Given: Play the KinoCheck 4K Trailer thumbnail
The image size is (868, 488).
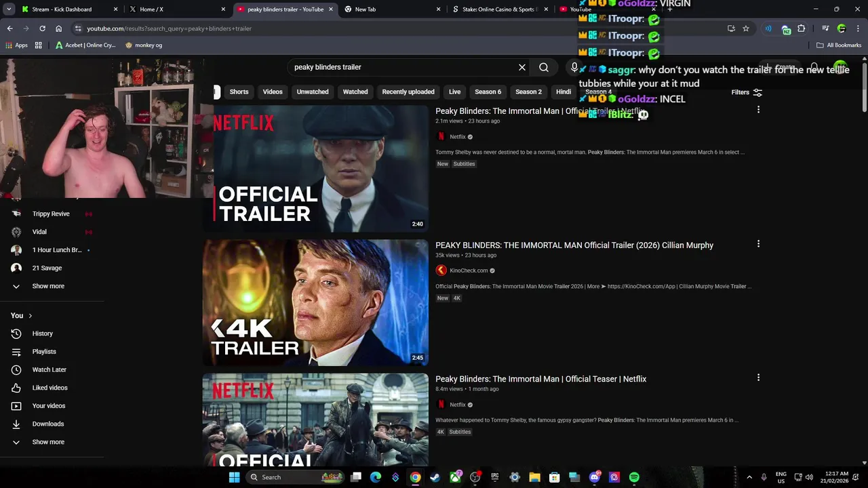Looking at the screenshot, I should point(315,302).
